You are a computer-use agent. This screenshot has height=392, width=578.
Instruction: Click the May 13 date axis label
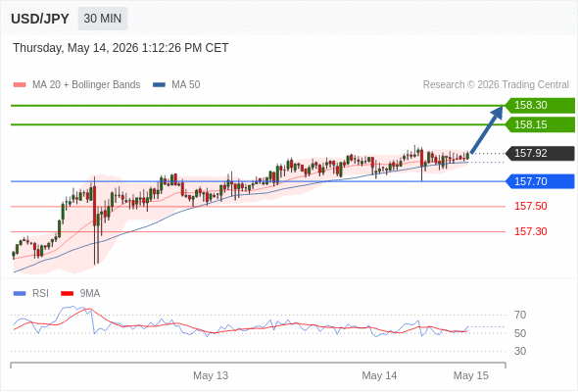(211, 375)
